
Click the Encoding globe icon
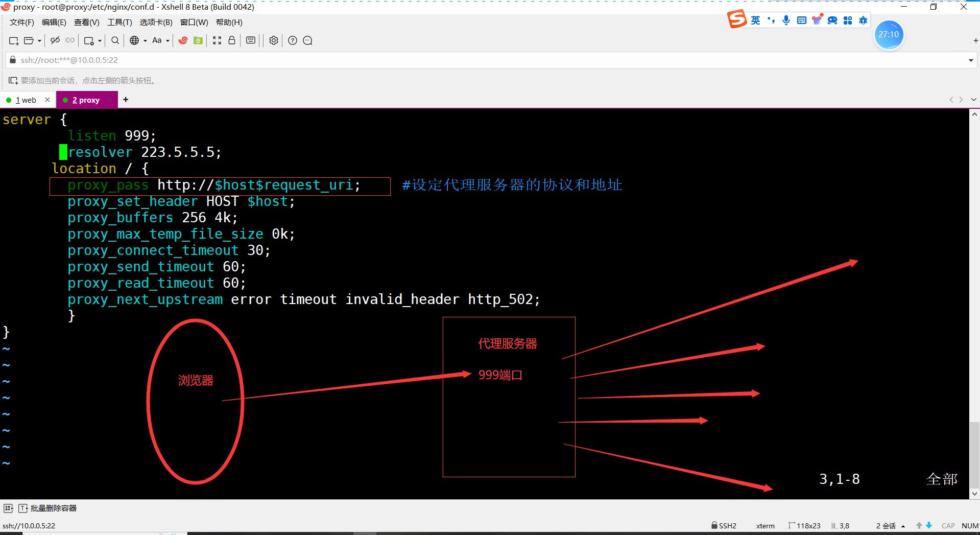tap(134, 40)
